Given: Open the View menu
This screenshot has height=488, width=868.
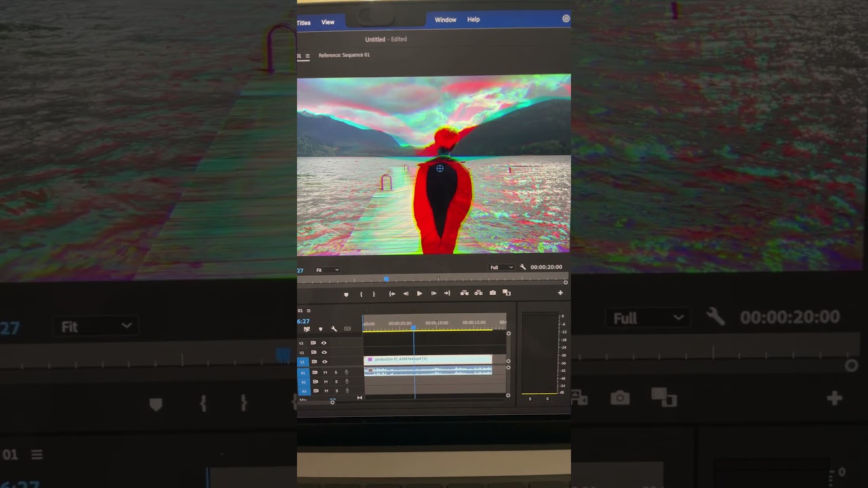Looking at the screenshot, I should pyautogui.click(x=328, y=22).
